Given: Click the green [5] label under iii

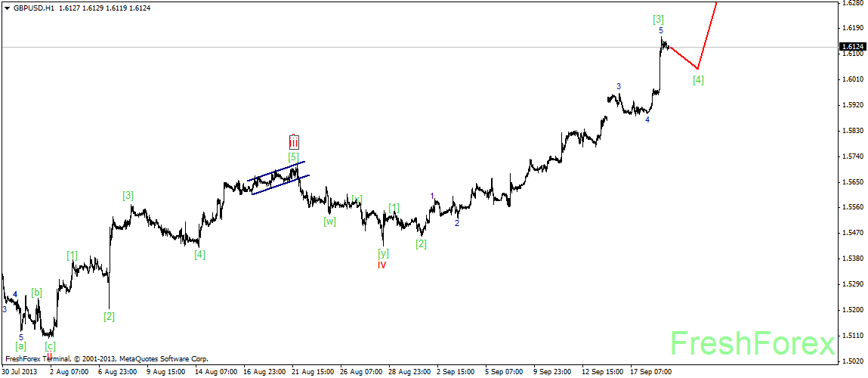Looking at the screenshot, I should [293, 156].
